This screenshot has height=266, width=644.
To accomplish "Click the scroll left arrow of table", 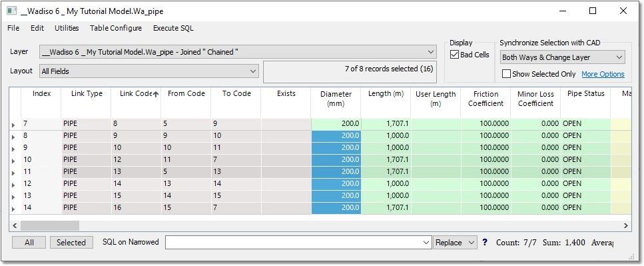I will [15, 225].
